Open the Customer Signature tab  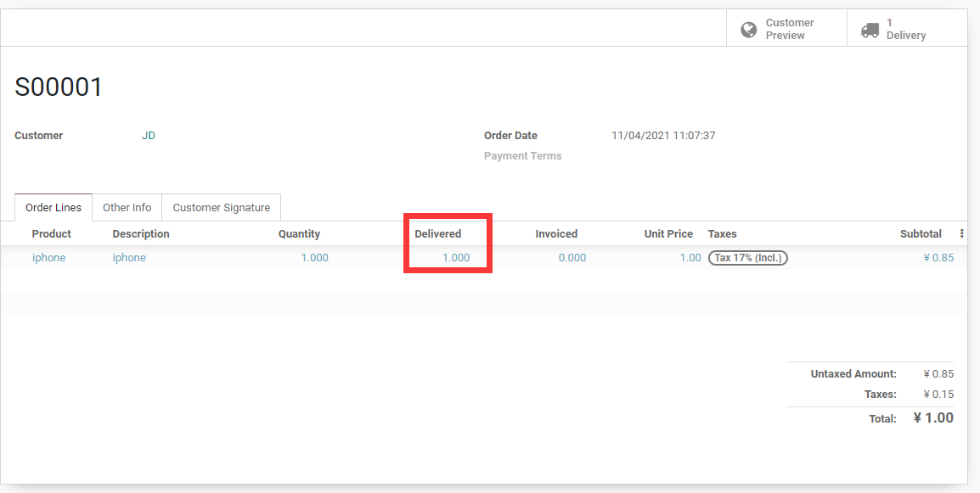pos(222,207)
